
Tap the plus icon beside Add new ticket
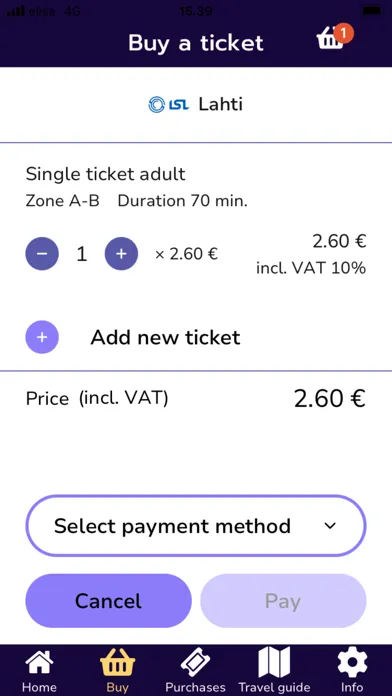42,337
